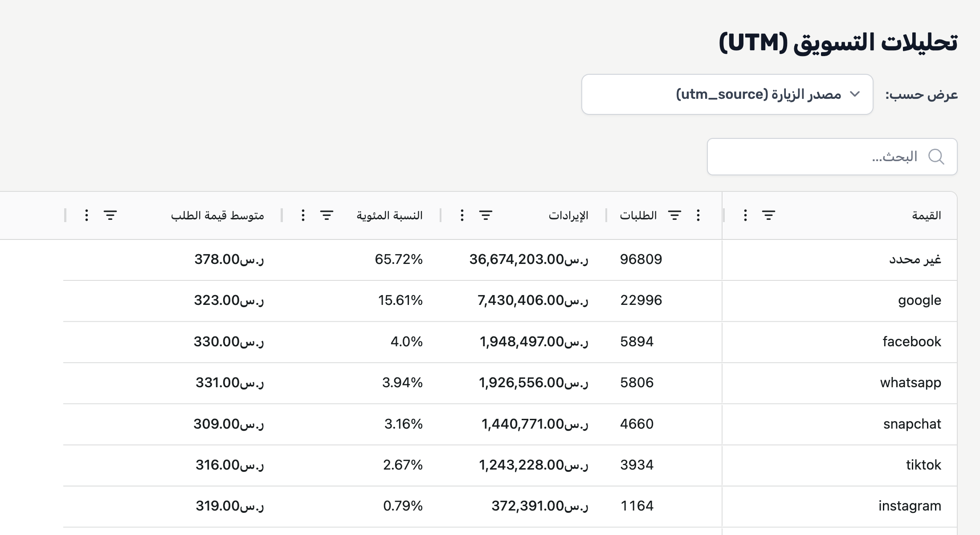
Task: Open the three-dot menu on الطلبات column
Action: [x=698, y=215]
